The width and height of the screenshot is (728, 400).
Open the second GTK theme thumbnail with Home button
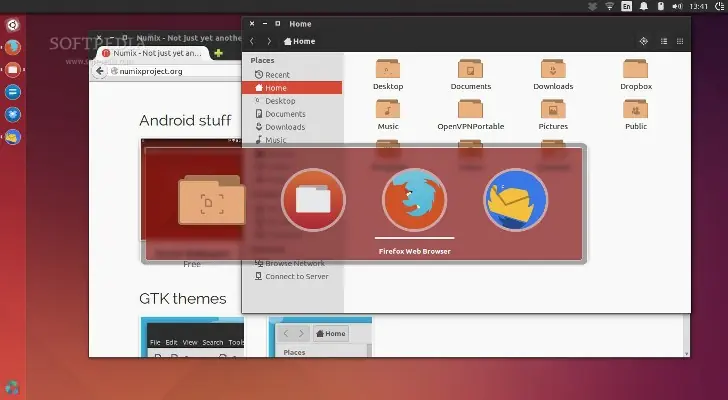click(x=320, y=337)
